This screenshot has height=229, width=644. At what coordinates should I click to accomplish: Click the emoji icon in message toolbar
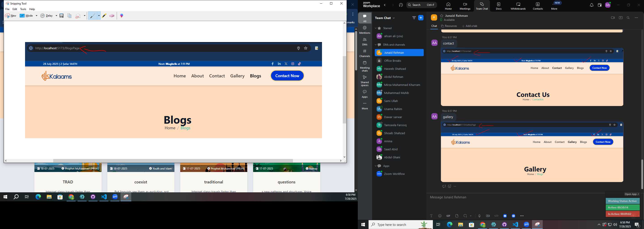pyautogui.click(x=440, y=216)
